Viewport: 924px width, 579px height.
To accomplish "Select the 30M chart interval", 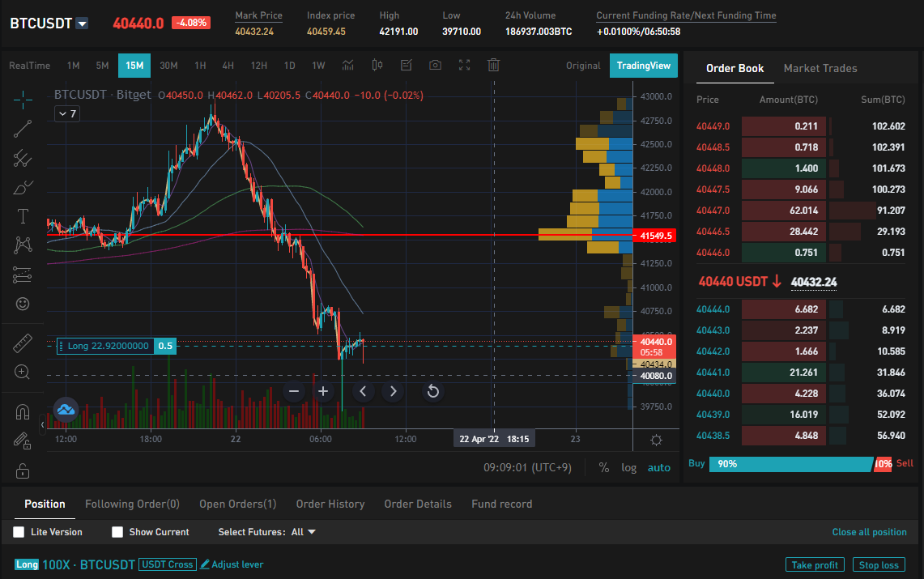I will pos(168,66).
